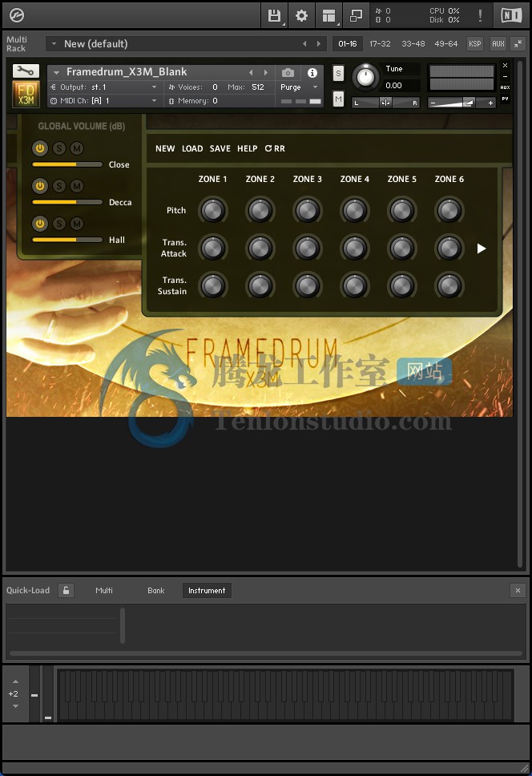Viewport: 532px width, 776px height.
Task: Adjust the Hall volume slider
Action: coord(67,240)
